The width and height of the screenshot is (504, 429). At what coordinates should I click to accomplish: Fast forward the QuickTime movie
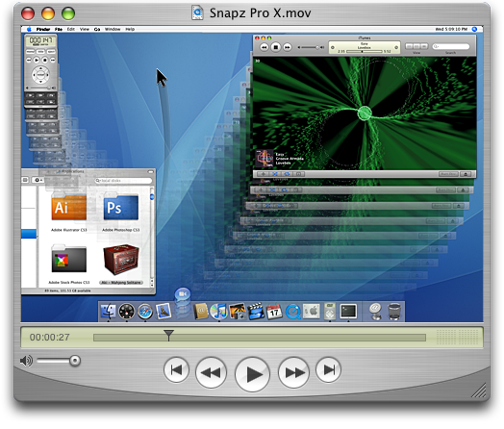[294, 372]
